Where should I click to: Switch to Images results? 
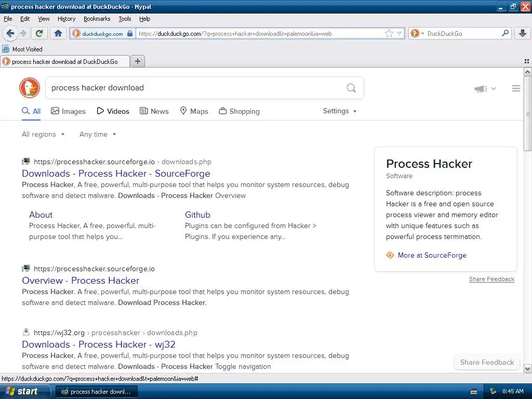tap(68, 111)
